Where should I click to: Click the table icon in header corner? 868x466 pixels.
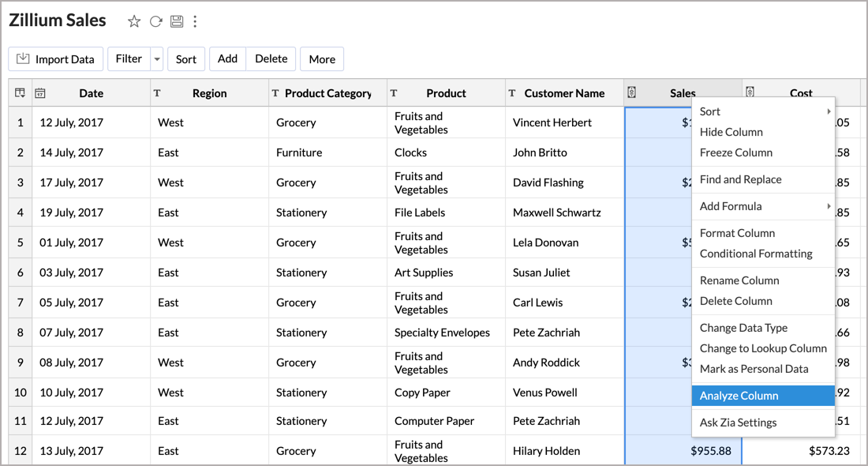[20, 93]
